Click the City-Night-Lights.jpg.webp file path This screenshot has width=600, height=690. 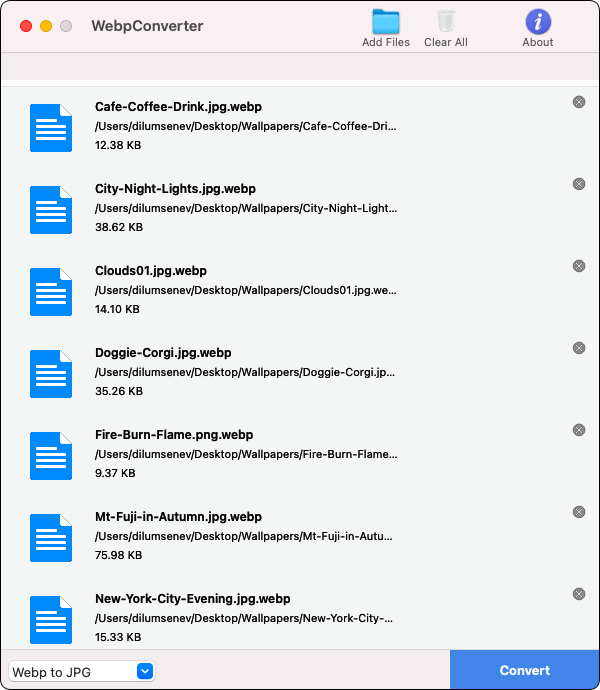(246, 209)
